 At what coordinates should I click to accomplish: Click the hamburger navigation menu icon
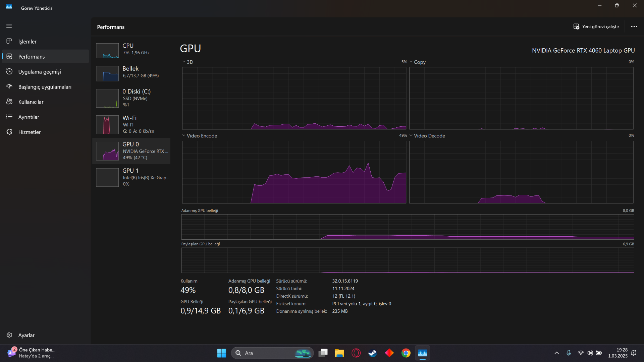(9, 26)
